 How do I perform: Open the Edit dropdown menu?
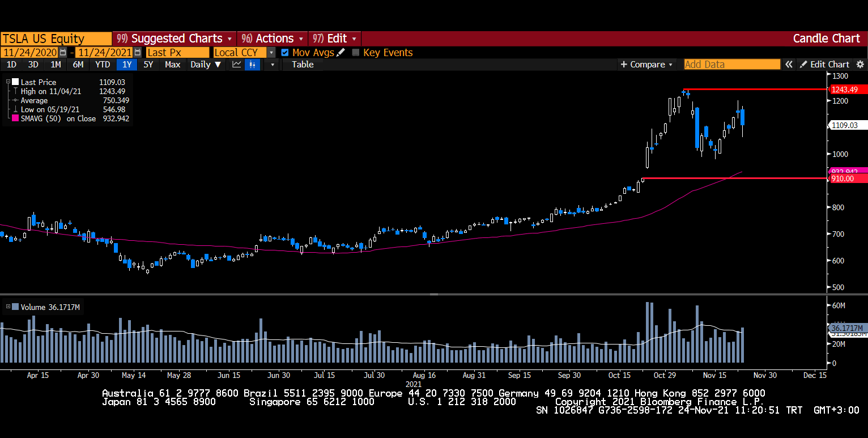(x=335, y=39)
